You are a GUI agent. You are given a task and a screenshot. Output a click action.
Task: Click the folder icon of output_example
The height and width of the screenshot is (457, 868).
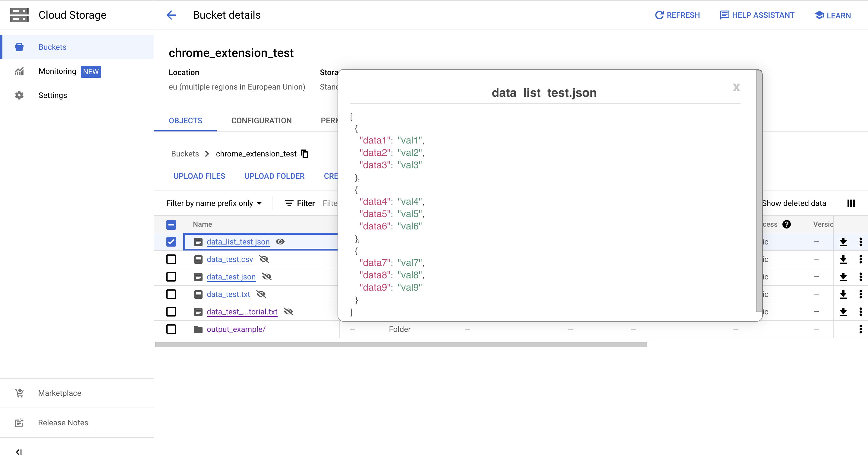(x=198, y=329)
